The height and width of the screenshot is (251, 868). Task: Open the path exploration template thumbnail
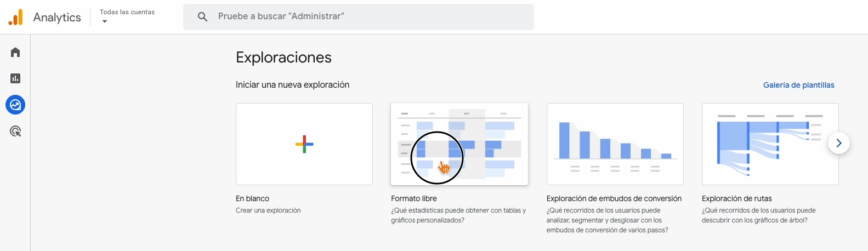(x=770, y=144)
